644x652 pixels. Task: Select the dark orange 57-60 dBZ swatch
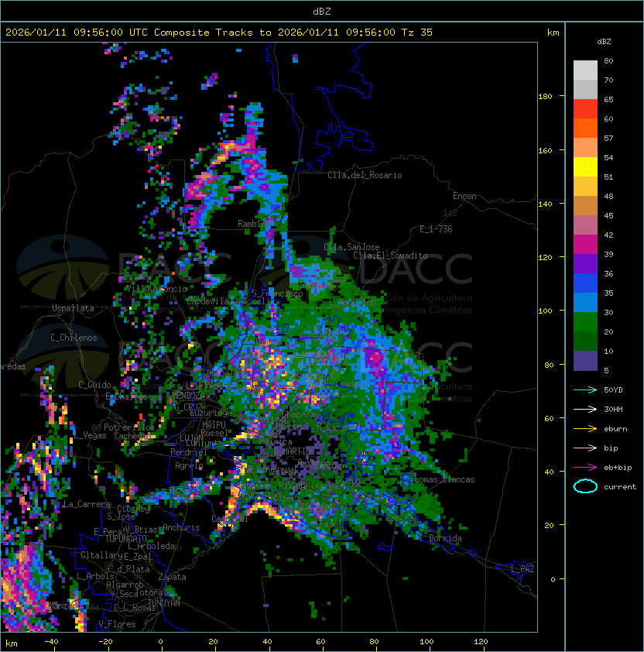pos(585,128)
